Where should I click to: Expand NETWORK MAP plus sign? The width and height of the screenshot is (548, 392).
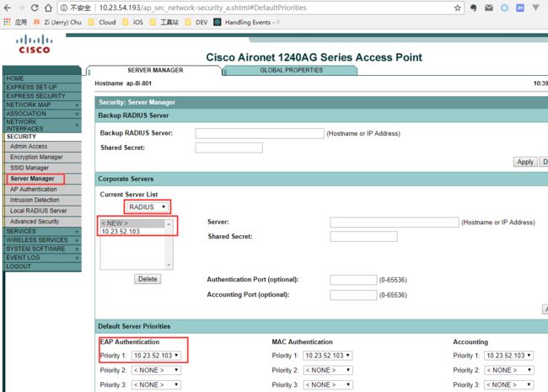pyautogui.click(x=77, y=105)
